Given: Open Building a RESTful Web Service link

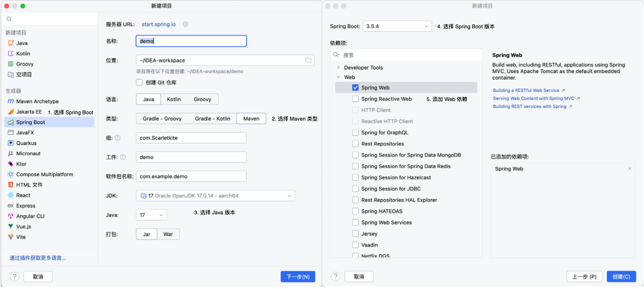Looking at the screenshot, I should [526, 90].
